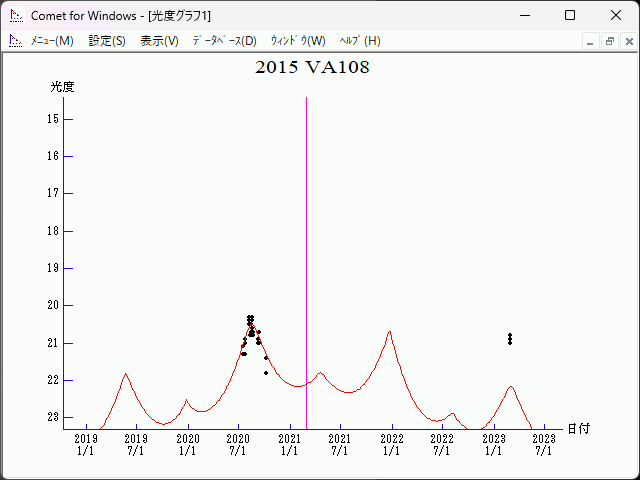Close the inner light curve graph window
The image size is (640, 480).
coord(628,41)
